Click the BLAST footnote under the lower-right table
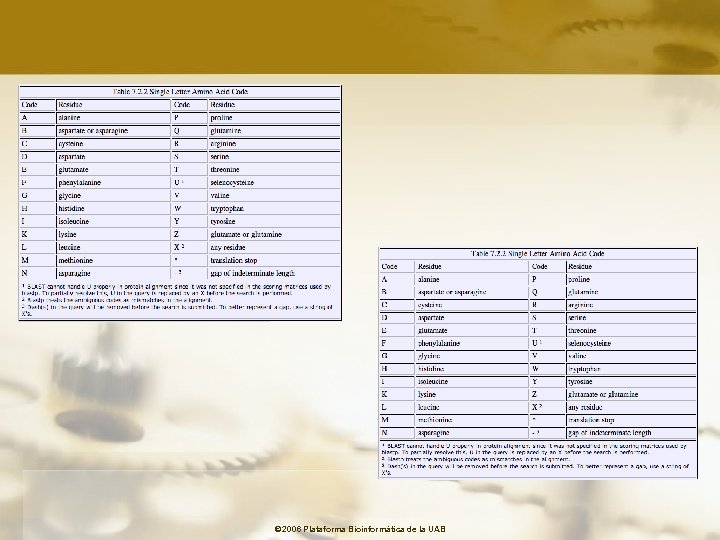Image resolution: width=720 pixels, height=540 pixels. click(534, 449)
